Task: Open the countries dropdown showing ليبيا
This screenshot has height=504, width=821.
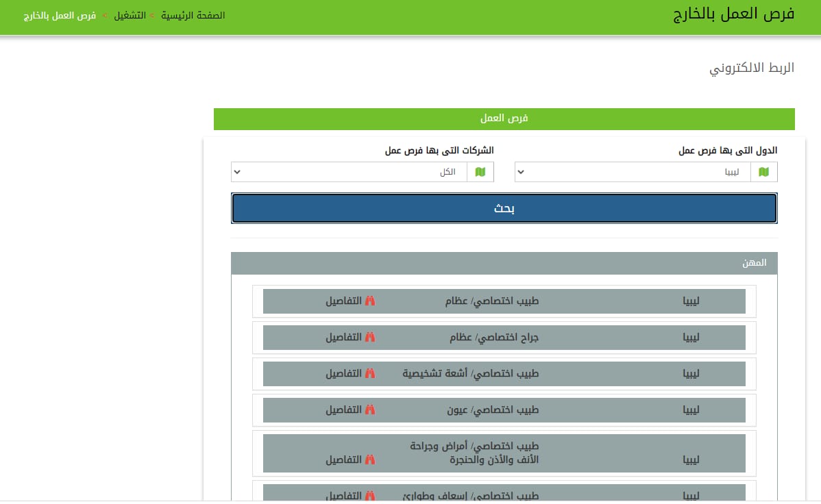Action: 633,172
